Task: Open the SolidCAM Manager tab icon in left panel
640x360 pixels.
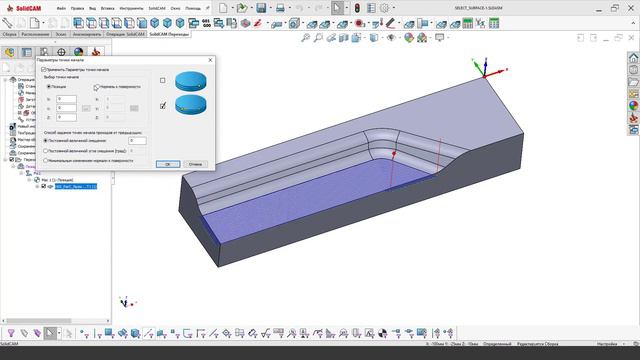Action: click(96, 52)
